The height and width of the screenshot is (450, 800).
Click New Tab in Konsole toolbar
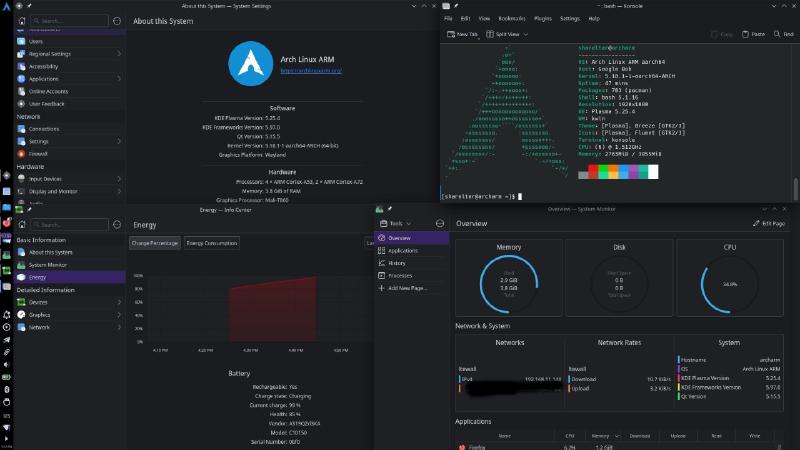(x=462, y=34)
